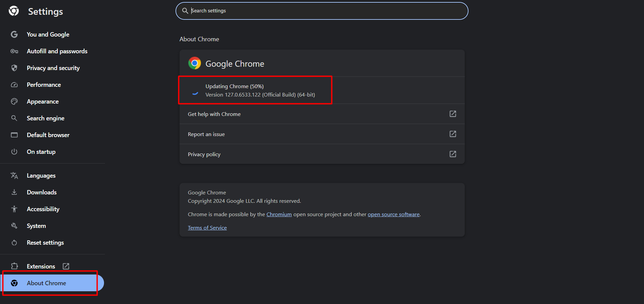Click the open-in-new icon for Get help
The height and width of the screenshot is (304, 644).
[x=453, y=114]
